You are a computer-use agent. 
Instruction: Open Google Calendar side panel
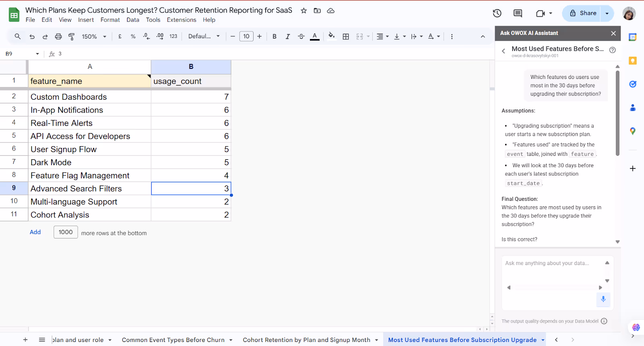633,37
